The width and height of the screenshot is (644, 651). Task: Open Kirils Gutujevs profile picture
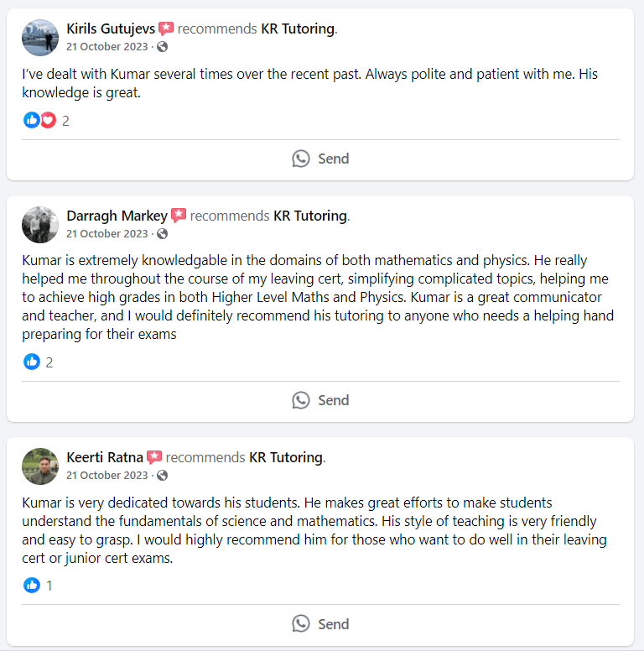click(x=39, y=38)
